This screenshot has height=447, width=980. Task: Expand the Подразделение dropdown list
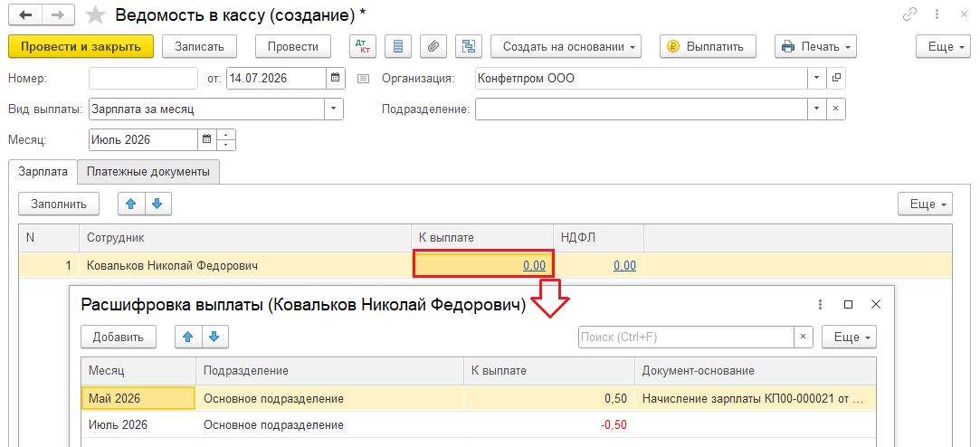817,109
